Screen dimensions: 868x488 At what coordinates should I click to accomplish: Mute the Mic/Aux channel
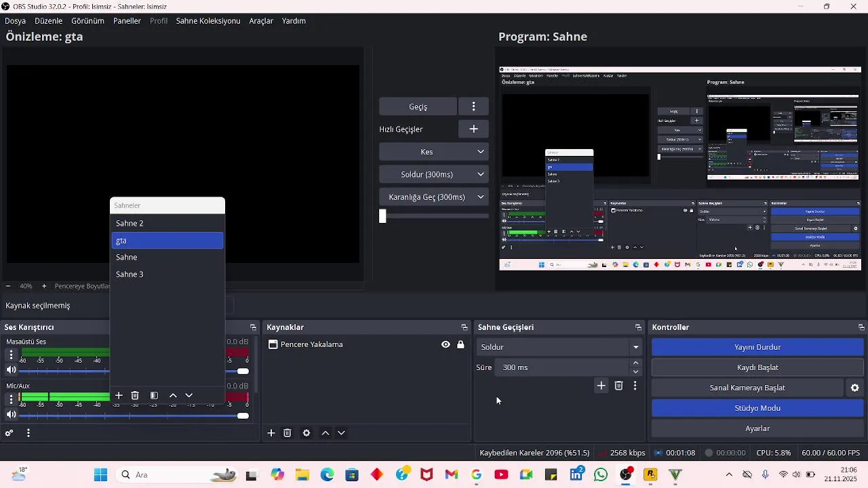[x=11, y=415]
